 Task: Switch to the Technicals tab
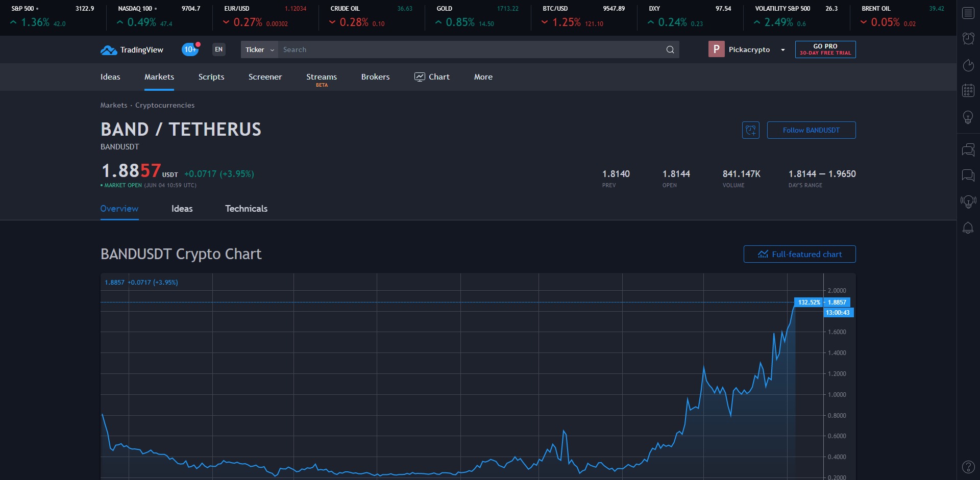pyautogui.click(x=247, y=209)
